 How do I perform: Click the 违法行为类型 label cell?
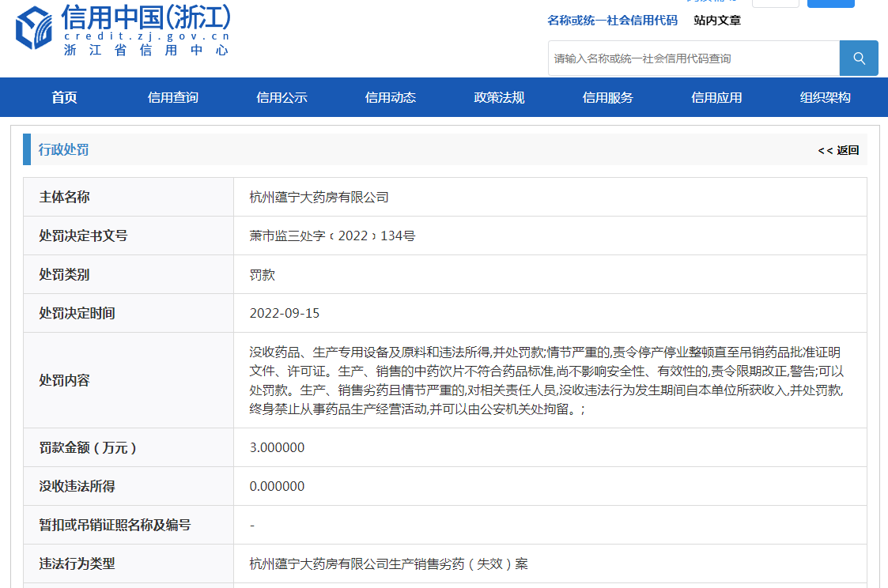point(129,563)
